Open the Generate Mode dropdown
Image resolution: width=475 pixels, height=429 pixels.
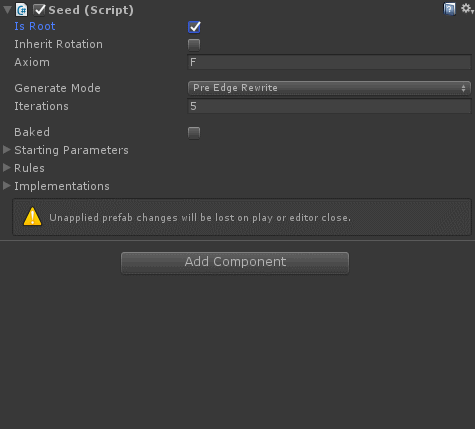click(x=329, y=88)
